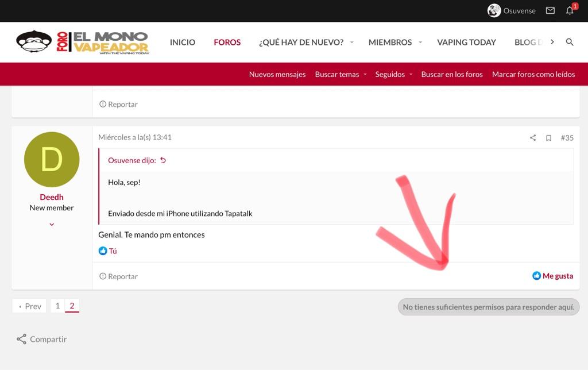Go to the Prev page button
The width and height of the screenshot is (588, 370).
29,306
